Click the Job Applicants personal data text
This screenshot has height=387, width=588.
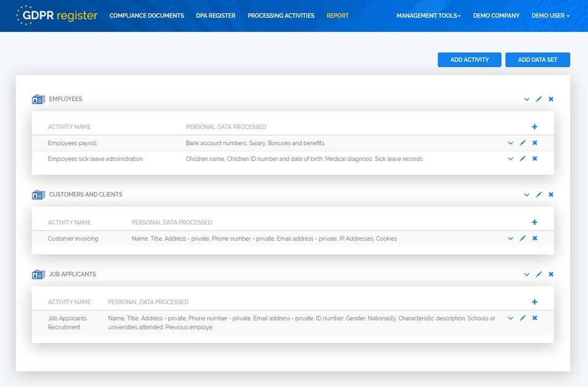(302, 323)
